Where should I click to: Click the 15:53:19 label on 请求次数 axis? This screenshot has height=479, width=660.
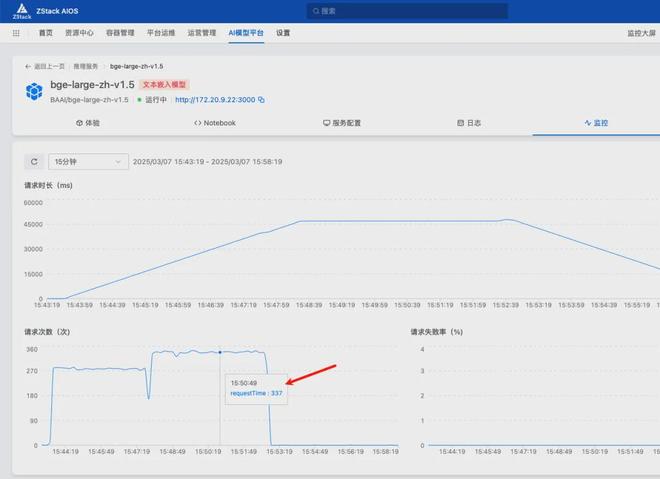(x=279, y=452)
